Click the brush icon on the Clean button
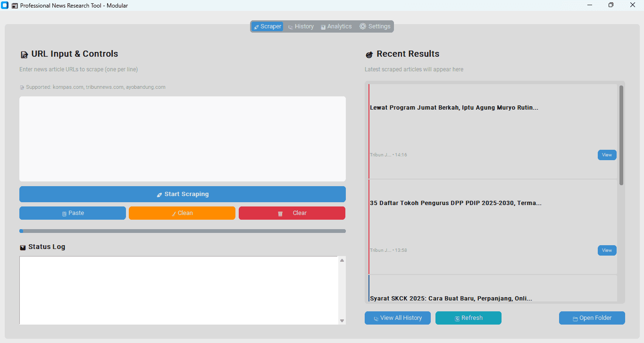This screenshot has width=644, height=343. [x=173, y=213]
